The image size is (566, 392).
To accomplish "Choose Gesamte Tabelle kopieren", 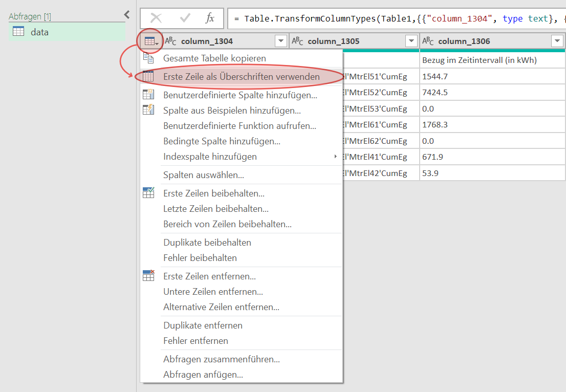I will click(x=241, y=58).
